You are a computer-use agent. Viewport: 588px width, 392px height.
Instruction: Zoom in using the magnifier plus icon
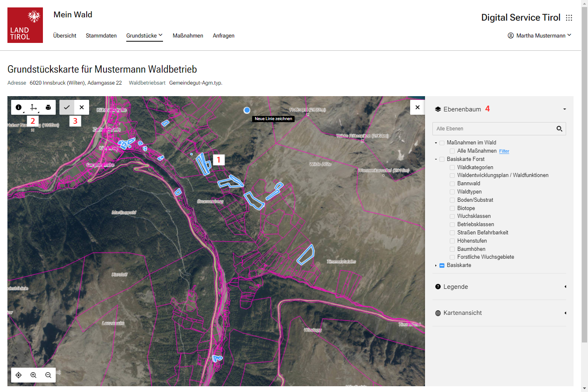coord(33,375)
